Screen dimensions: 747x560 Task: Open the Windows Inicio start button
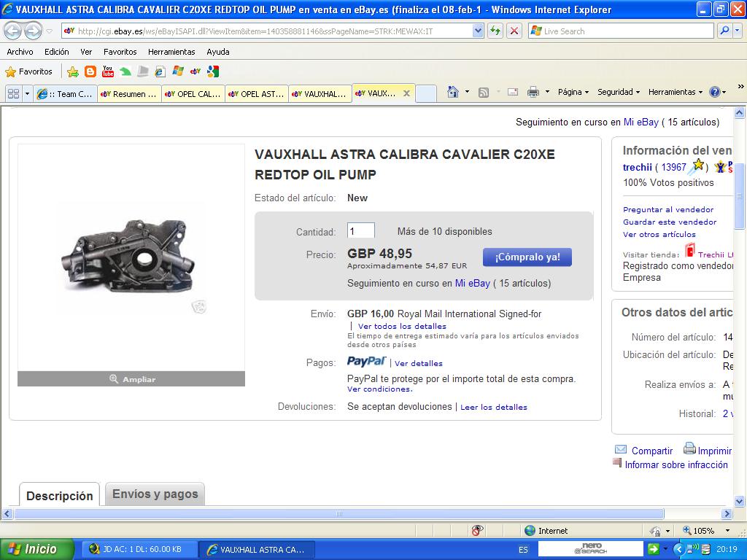tap(37, 549)
